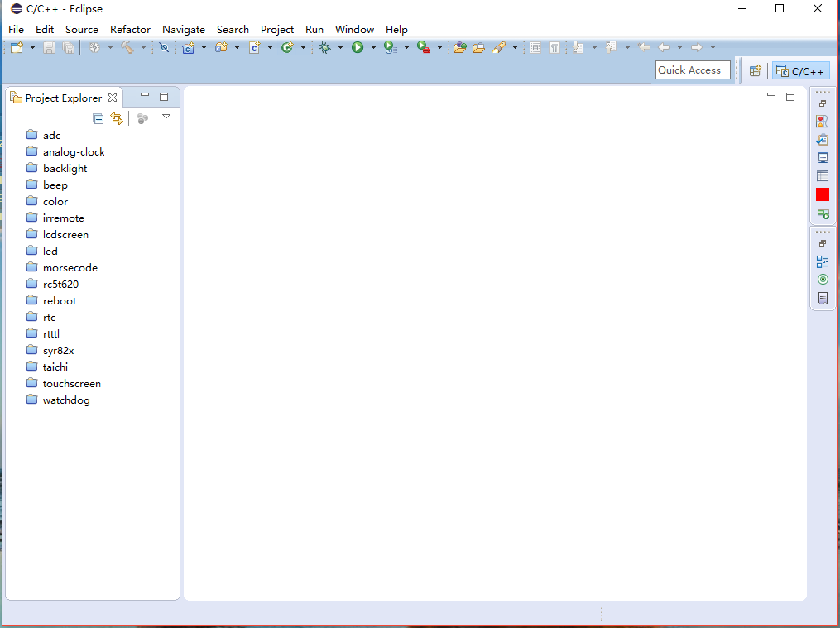Screen dimensions: 840x628
Task: Click the Build hammer icon
Action: pyautogui.click(x=127, y=48)
